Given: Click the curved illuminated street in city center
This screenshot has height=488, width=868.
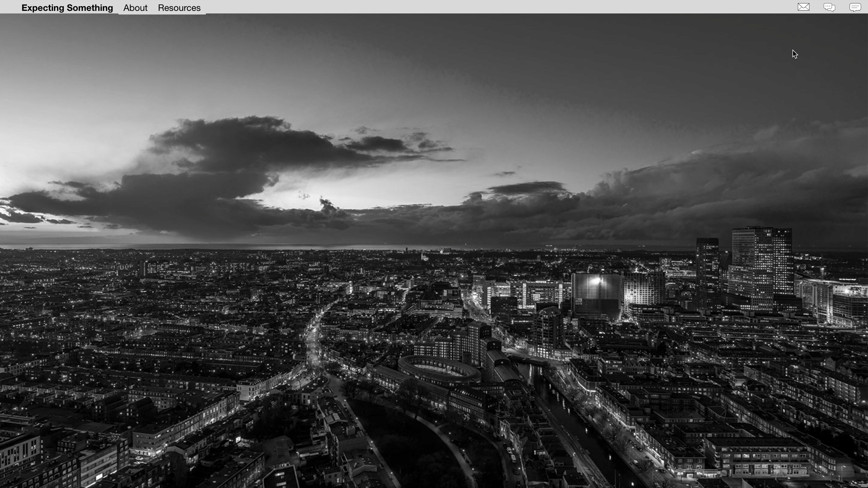Looking at the screenshot, I should click(x=313, y=337).
